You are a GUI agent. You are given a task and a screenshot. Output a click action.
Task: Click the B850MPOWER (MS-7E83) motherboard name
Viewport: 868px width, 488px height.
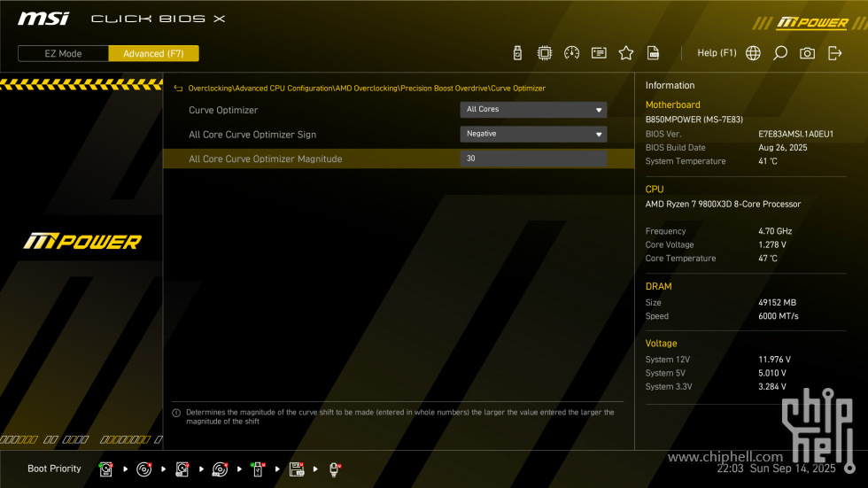click(x=694, y=120)
